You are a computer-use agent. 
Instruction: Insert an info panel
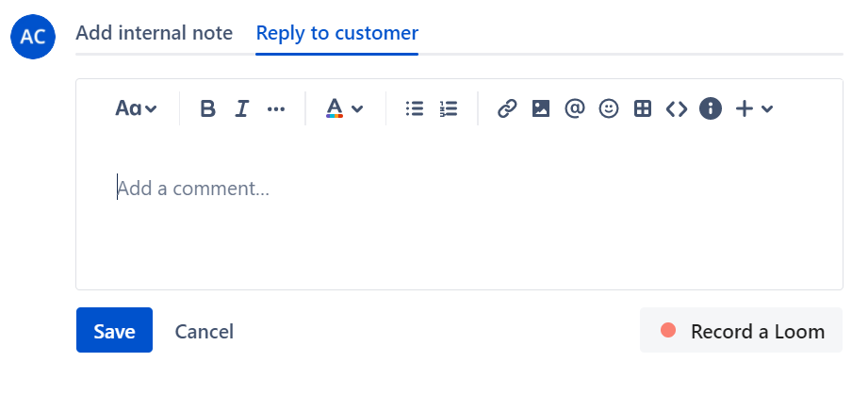pyautogui.click(x=711, y=108)
